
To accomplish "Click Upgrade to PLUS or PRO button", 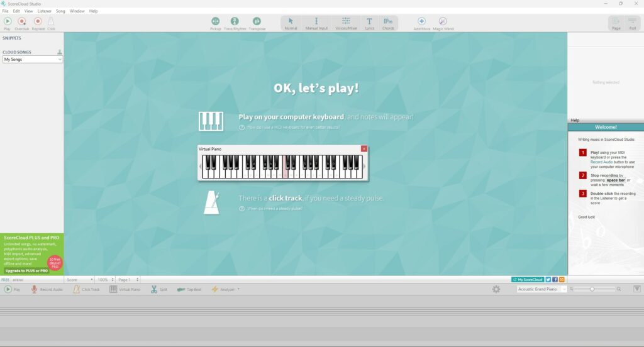I will point(27,271).
